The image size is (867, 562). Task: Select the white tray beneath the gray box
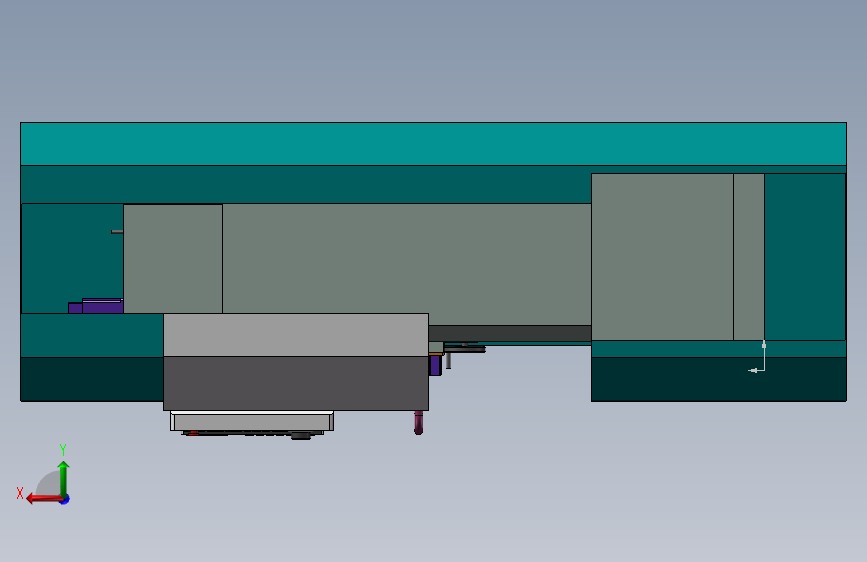252,421
